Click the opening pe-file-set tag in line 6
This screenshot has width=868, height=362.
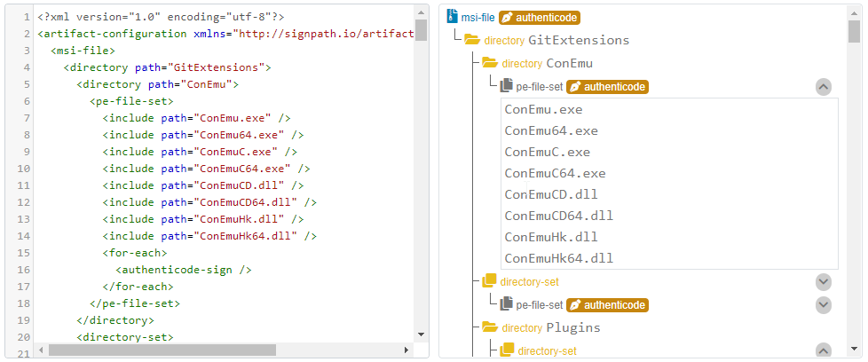131,101
